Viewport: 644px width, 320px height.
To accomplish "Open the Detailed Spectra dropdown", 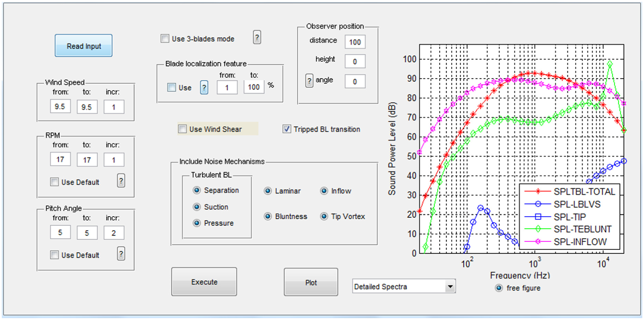I will [404, 287].
